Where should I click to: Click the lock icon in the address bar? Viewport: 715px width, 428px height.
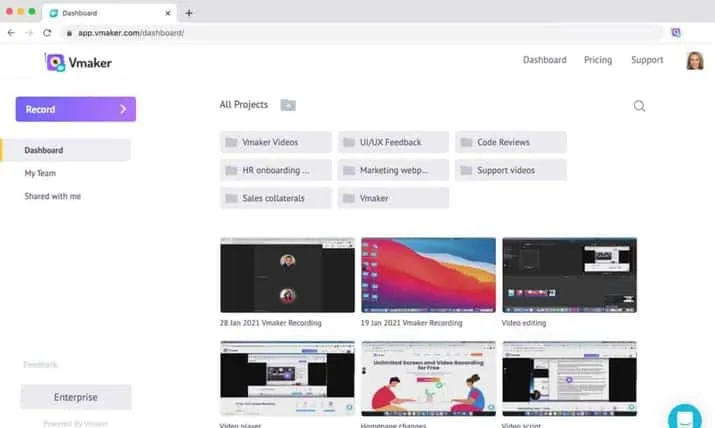(x=69, y=33)
